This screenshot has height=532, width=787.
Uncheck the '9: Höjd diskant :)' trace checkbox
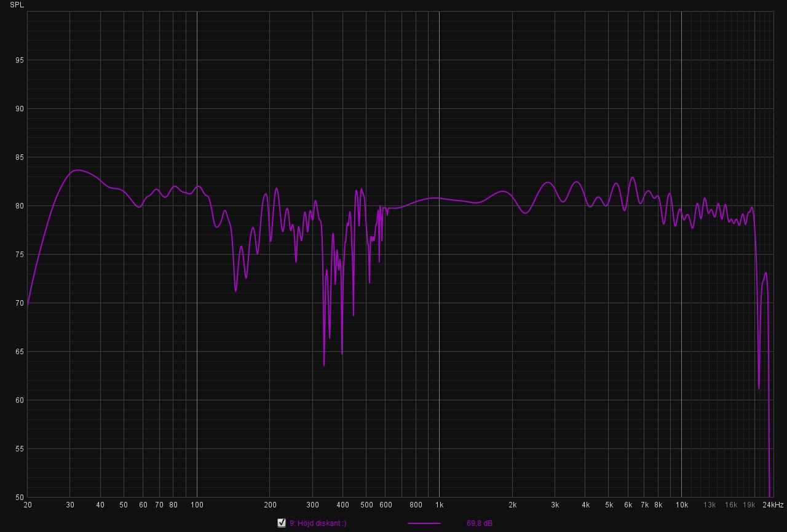282,523
